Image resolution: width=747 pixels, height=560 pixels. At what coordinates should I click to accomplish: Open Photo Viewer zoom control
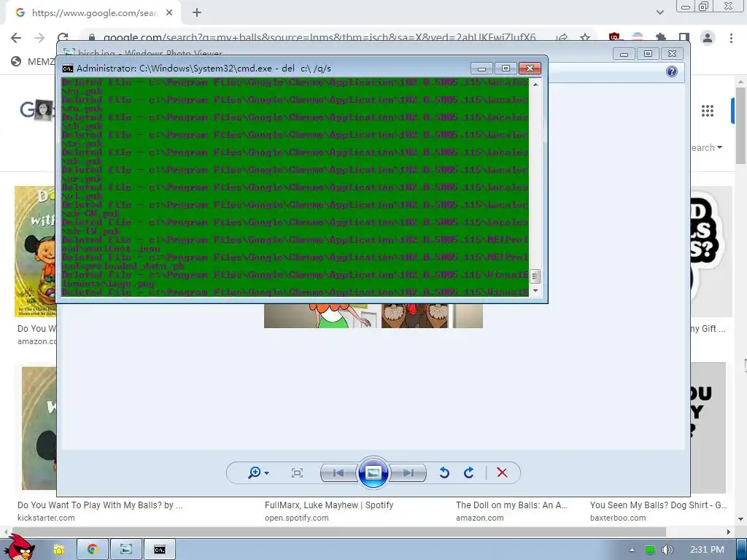pyautogui.click(x=259, y=472)
